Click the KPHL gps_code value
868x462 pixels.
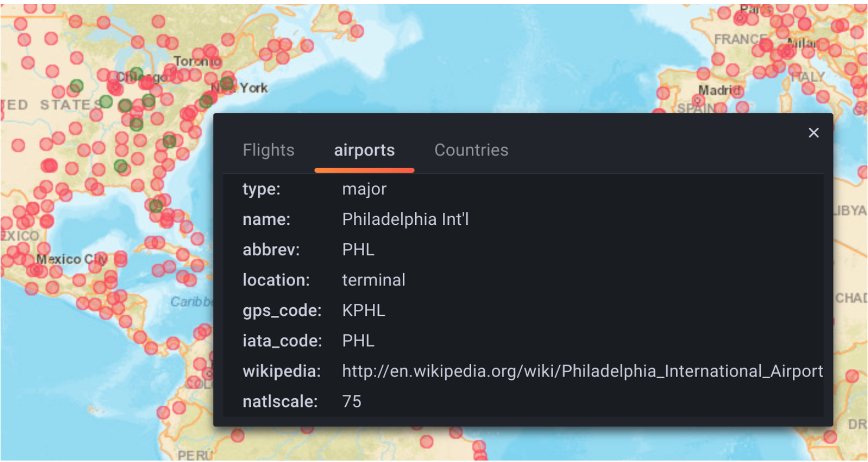click(x=363, y=310)
